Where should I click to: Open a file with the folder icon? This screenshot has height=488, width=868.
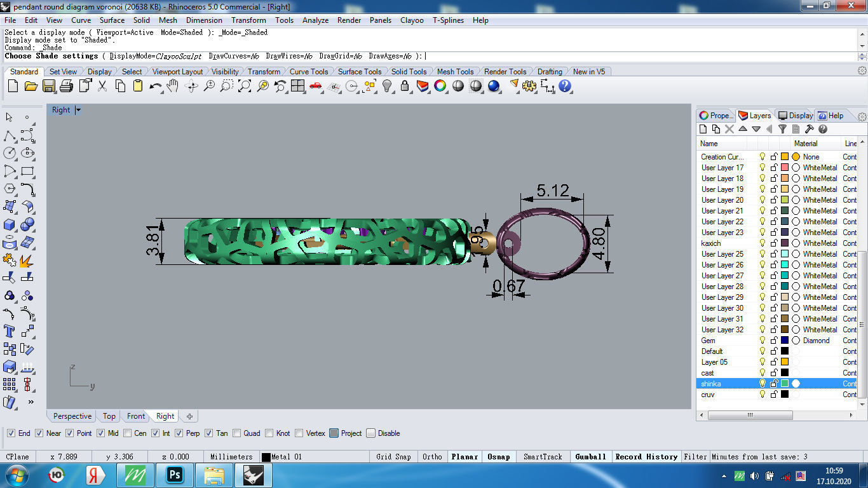point(31,86)
